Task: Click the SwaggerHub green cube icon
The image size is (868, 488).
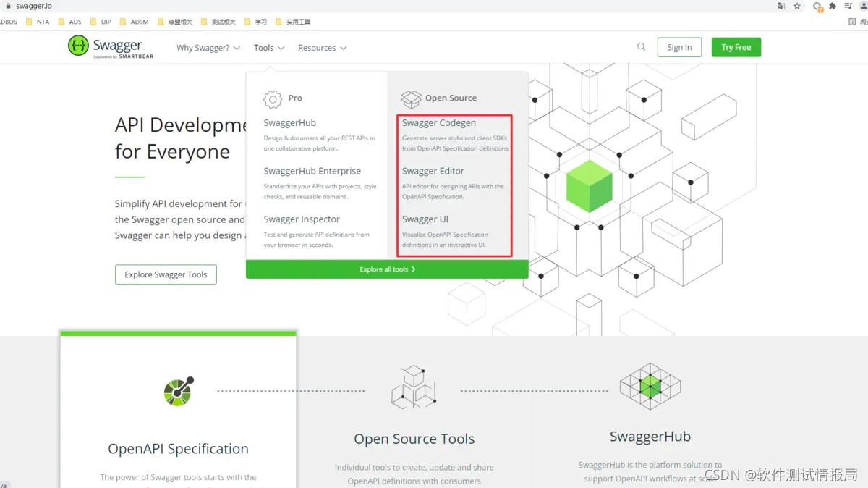Action: (650, 387)
